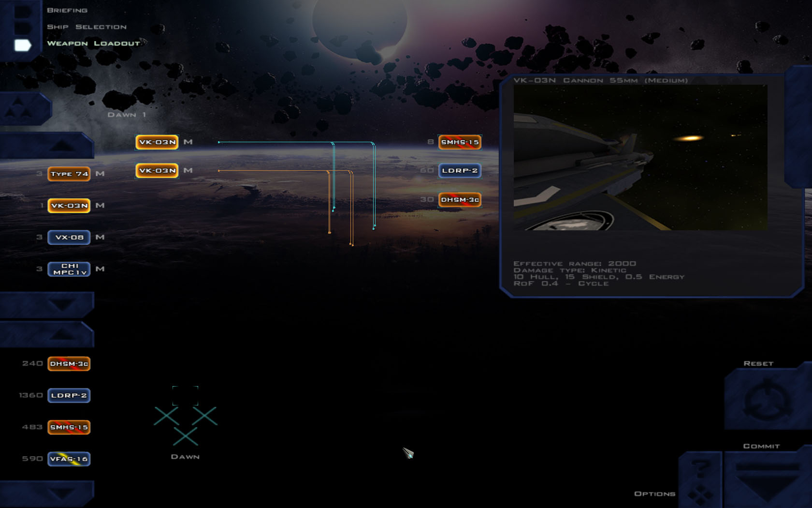Pick LDRP-2 from secondary weapon list
The image size is (812, 508).
[69, 395]
